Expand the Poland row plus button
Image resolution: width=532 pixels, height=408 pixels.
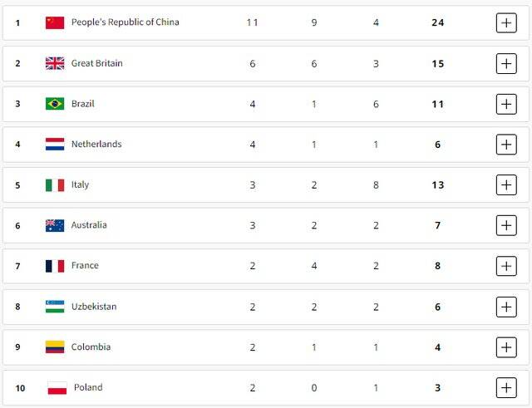505,387
